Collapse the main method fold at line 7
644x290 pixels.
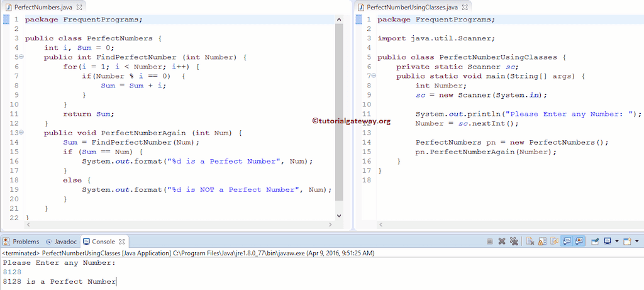(x=374, y=76)
